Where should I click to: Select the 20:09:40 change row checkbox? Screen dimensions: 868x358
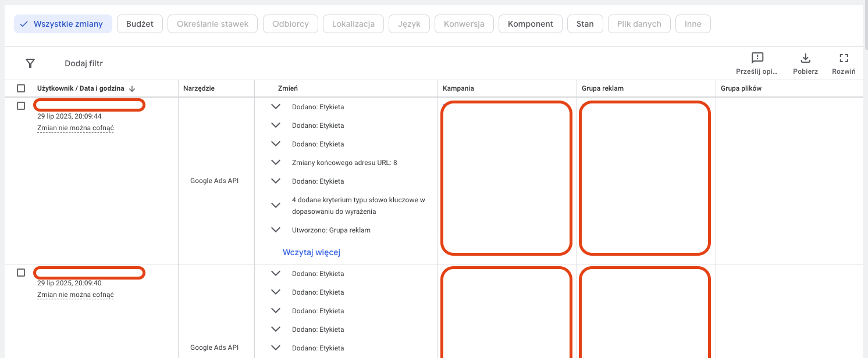click(x=21, y=273)
